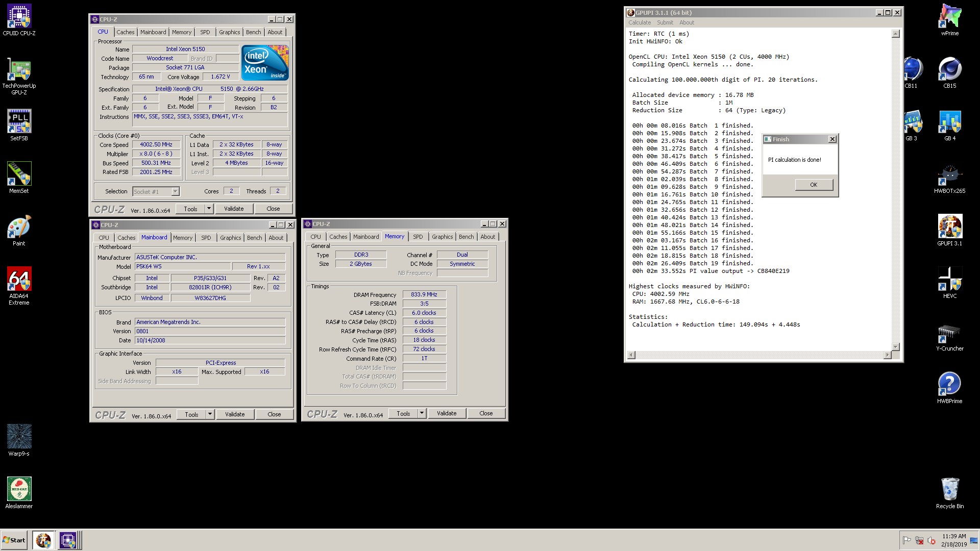This screenshot has height=551, width=980.
Task: Select the HEVC desktop shortcut
Action: click(949, 283)
